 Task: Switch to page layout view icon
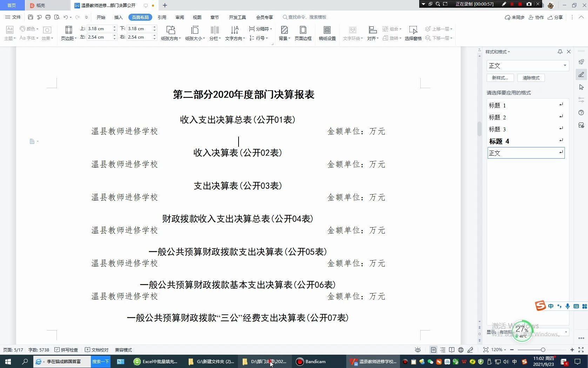click(434, 350)
